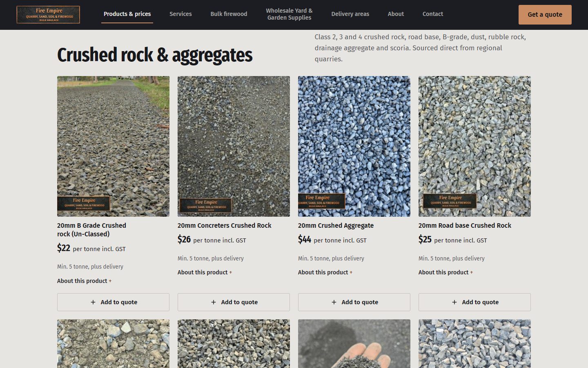Screen dimensions: 588x368
Task: Open the About page
Action: coord(396,14)
